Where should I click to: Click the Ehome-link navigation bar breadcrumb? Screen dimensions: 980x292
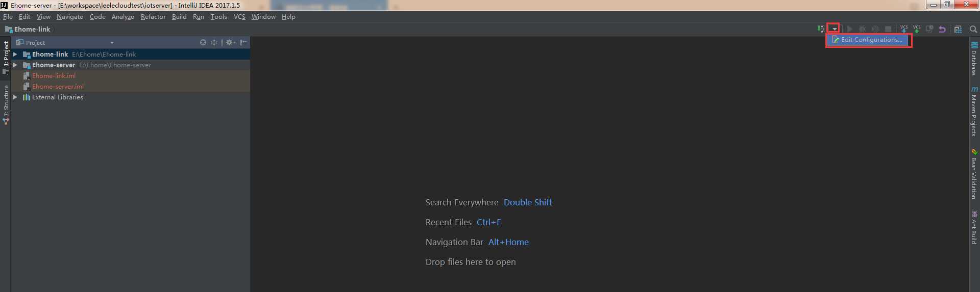[x=28, y=30]
